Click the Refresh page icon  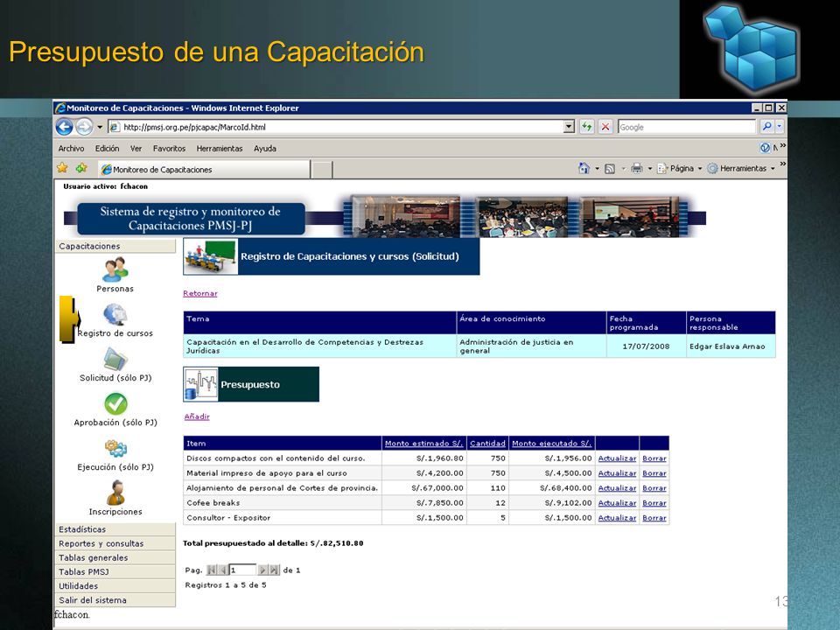tap(587, 127)
